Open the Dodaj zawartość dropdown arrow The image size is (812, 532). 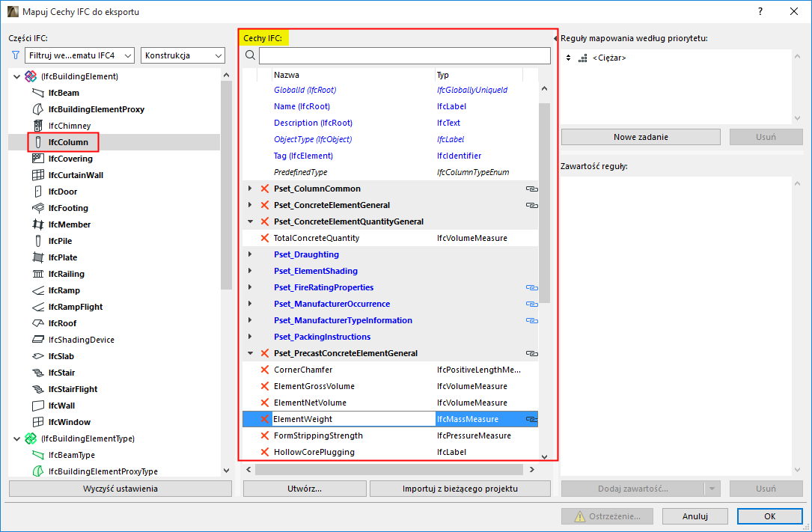[x=712, y=489]
